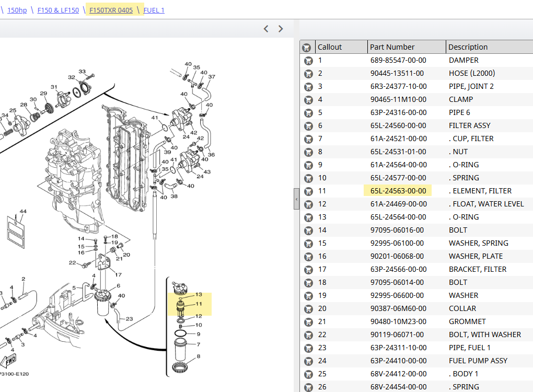Click callout 38 hose label
Screen dimensions: 533x392
coord(174,196)
